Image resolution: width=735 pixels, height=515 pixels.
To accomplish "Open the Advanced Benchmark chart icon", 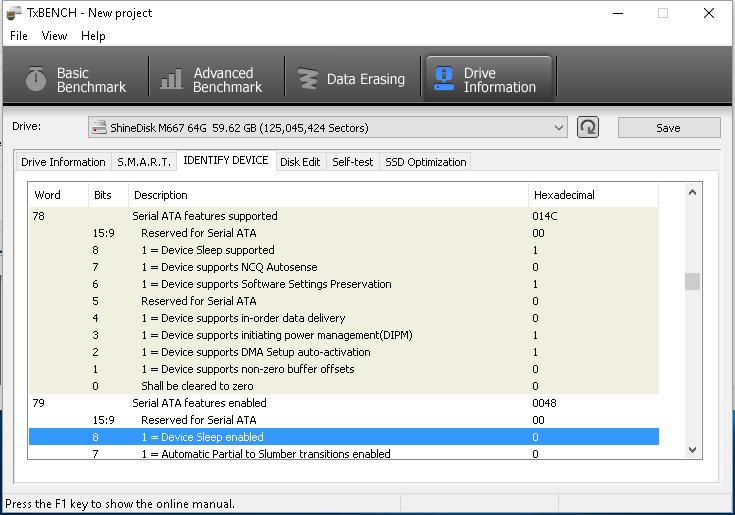I will pos(172,80).
